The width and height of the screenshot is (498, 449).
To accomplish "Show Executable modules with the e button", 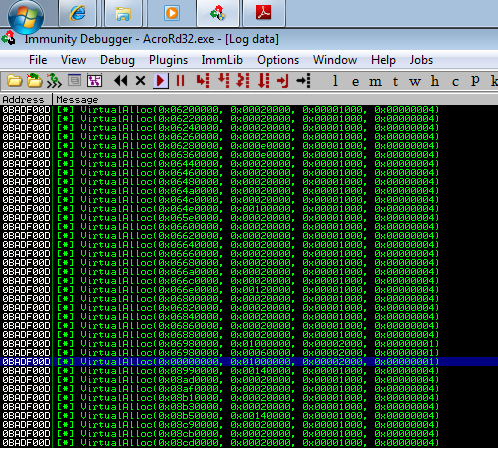I will click(x=355, y=82).
